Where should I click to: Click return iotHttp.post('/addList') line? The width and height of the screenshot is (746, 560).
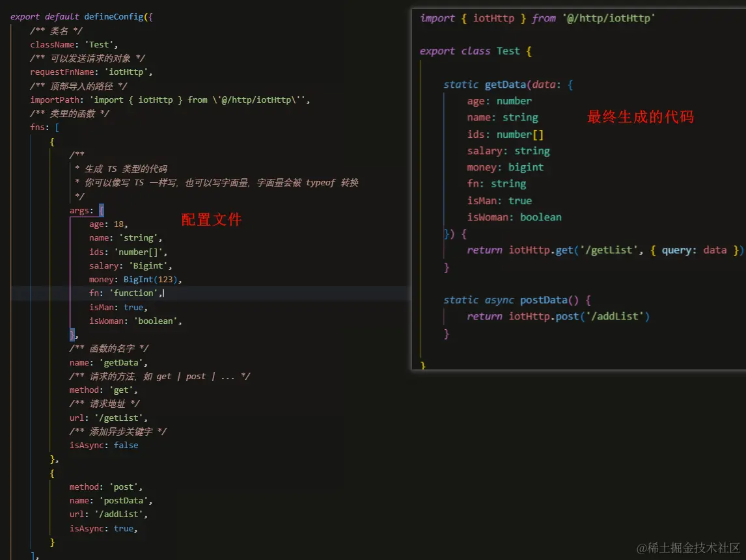tap(559, 317)
